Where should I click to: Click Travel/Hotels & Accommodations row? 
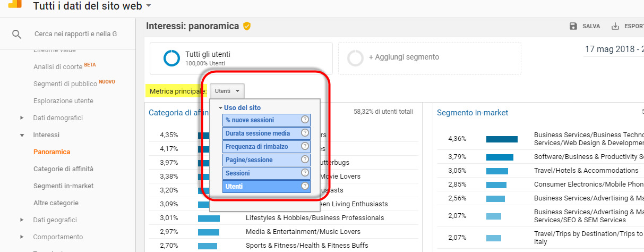(540, 171)
